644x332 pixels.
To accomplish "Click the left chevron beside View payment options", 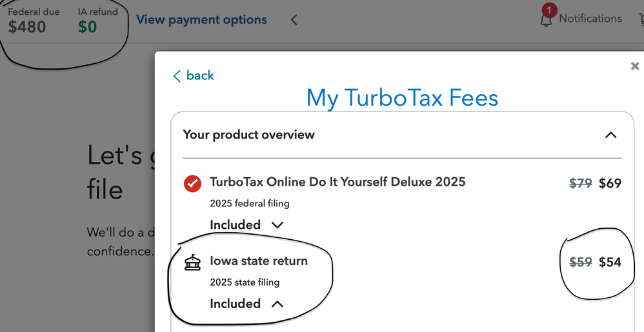I will click(x=294, y=20).
